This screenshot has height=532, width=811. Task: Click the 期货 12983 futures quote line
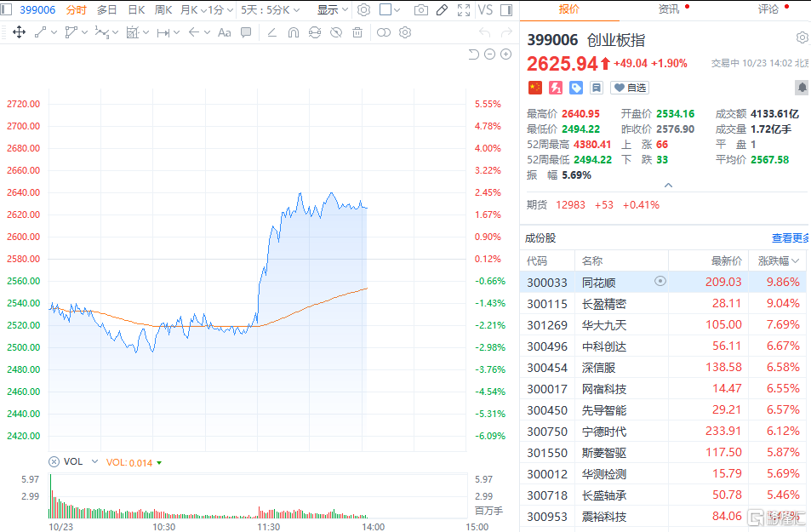(x=593, y=205)
